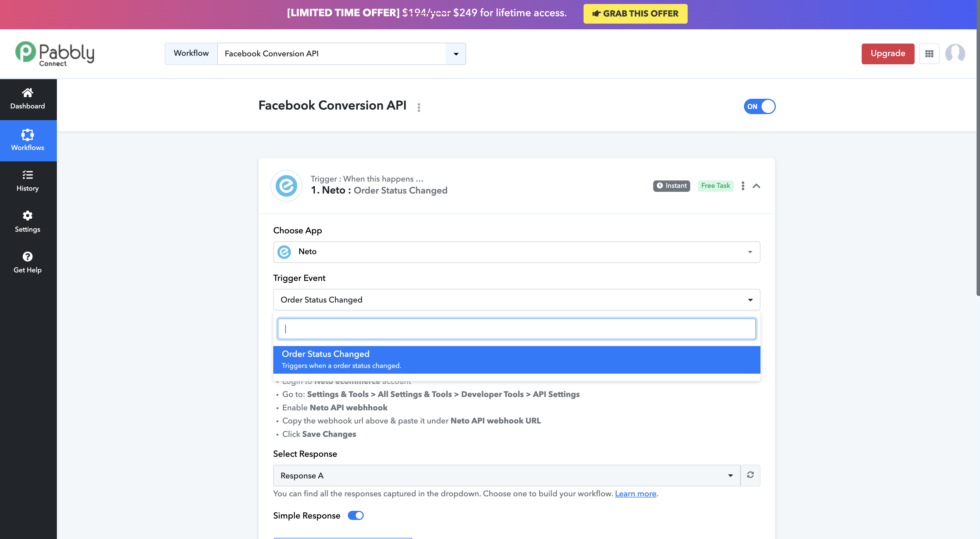Open the three-dot menu beside workflow title
980x539 pixels.
(x=419, y=107)
